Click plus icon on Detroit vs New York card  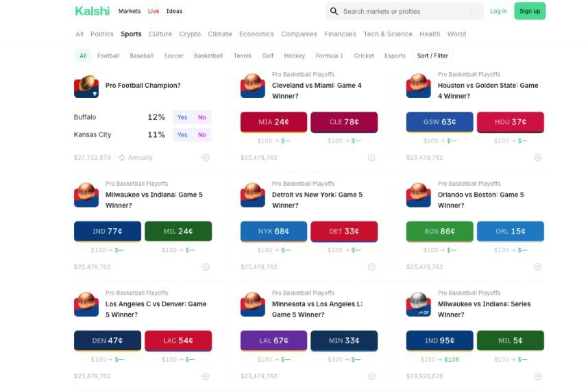tap(371, 267)
